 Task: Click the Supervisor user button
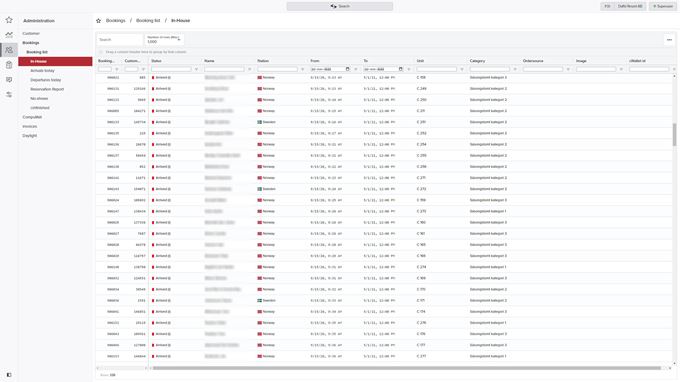coord(663,6)
